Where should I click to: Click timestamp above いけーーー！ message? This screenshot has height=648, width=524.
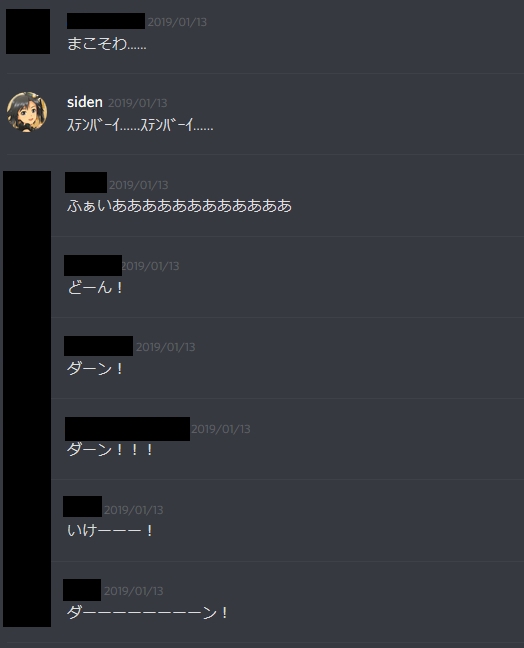point(133,510)
